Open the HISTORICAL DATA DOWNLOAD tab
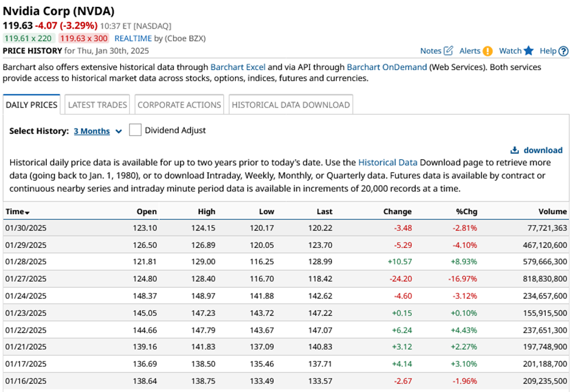The height and width of the screenshot is (392, 571). click(x=290, y=104)
